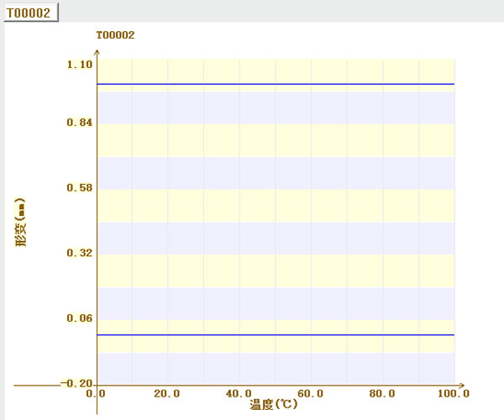The width and height of the screenshot is (504, 420).
Task: Switch to the T00002 tab
Action: [30, 13]
